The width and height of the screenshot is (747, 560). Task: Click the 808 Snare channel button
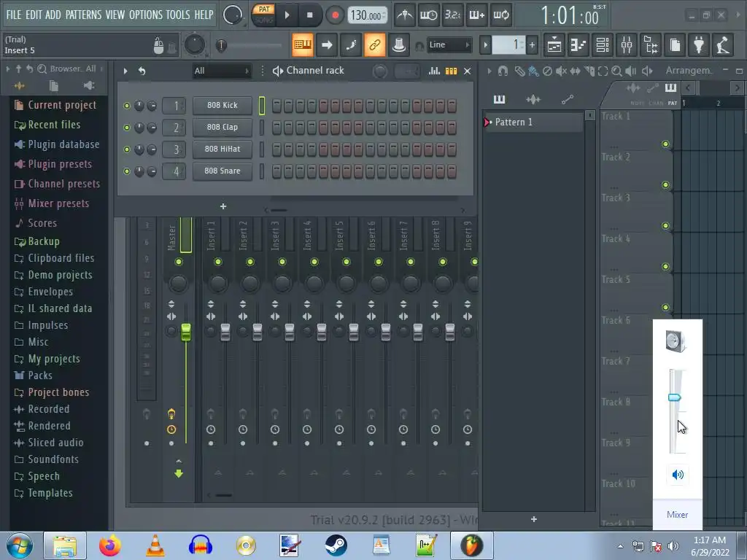(222, 171)
